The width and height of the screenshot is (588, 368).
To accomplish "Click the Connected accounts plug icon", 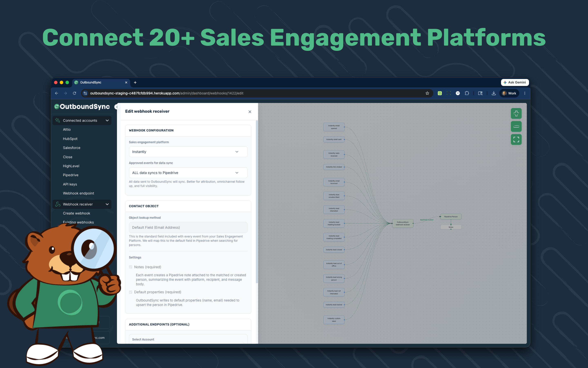I will pos(58,120).
